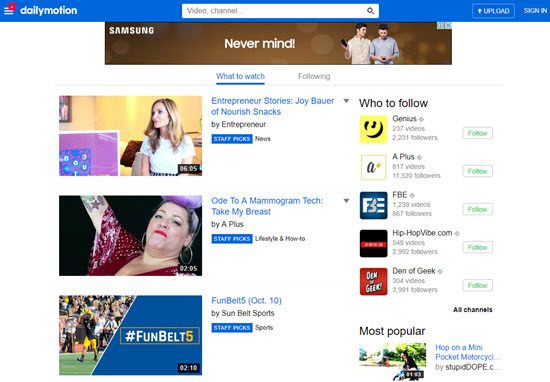This screenshot has height=382, width=550.
Task: Open the Hip-HopVibe.com channel avatar
Action: click(374, 243)
